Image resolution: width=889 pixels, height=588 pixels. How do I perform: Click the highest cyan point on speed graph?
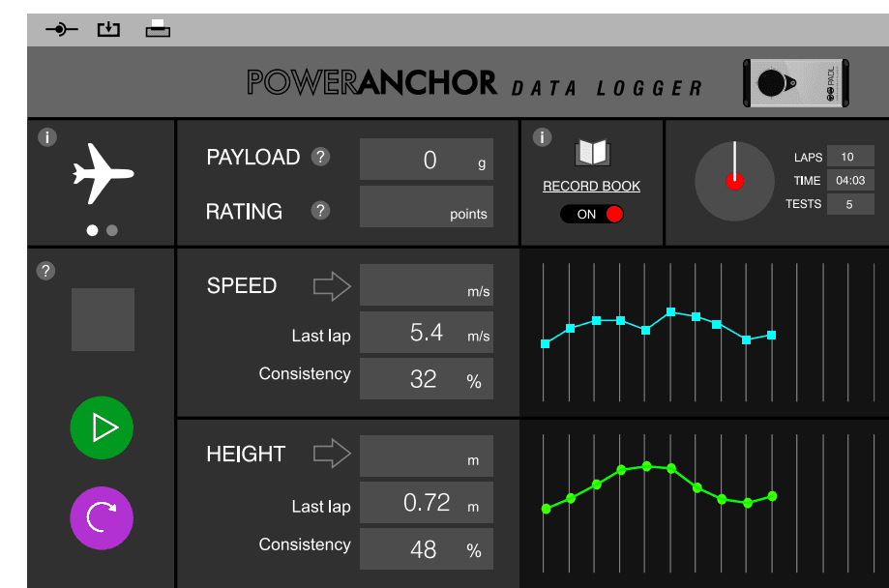(x=670, y=311)
